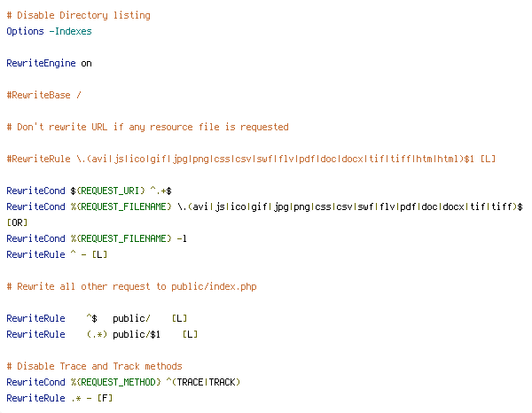The height and width of the screenshot is (413, 532).
Task: Click comment about rewriting to public/index.php
Action: [131, 286]
